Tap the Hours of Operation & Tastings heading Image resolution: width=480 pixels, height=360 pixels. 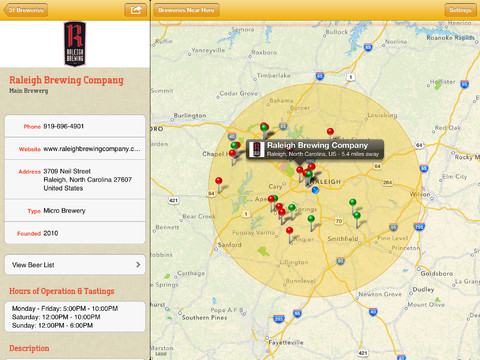(x=62, y=291)
